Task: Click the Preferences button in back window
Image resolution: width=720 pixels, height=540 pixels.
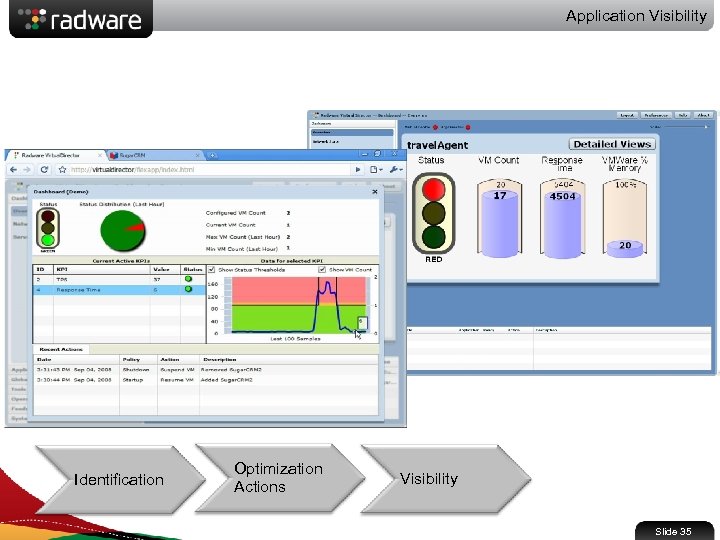Action: pos(656,115)
